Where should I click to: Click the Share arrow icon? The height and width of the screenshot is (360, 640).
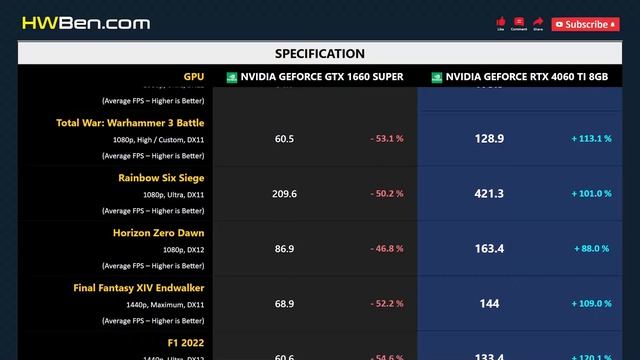pyautogui.click(x=538, y=24)
